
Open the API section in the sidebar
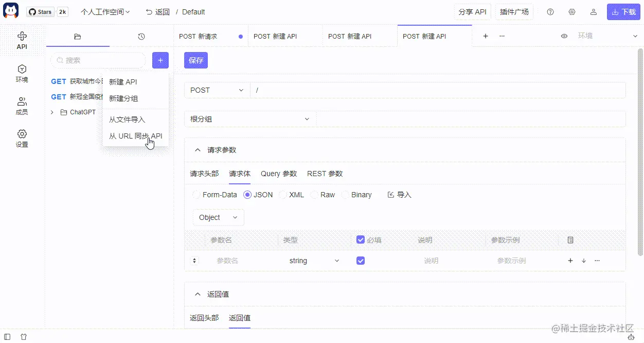[22, 40]
